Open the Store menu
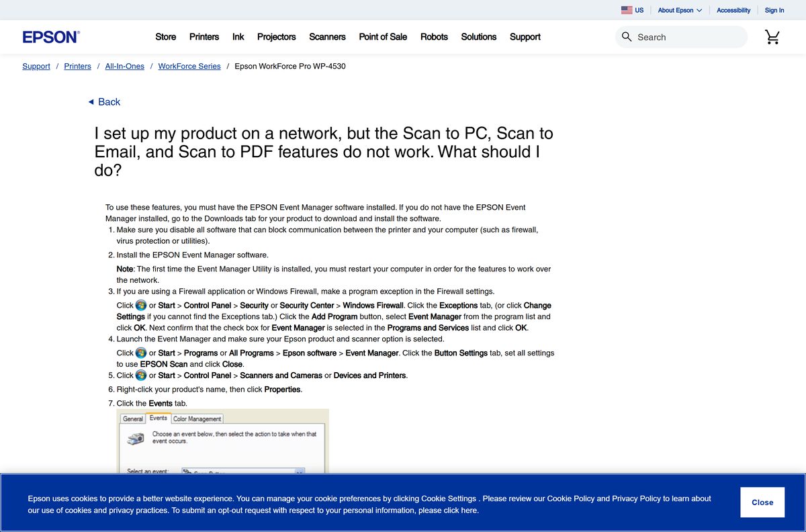806x532 pixels. (x=166, y=37)
